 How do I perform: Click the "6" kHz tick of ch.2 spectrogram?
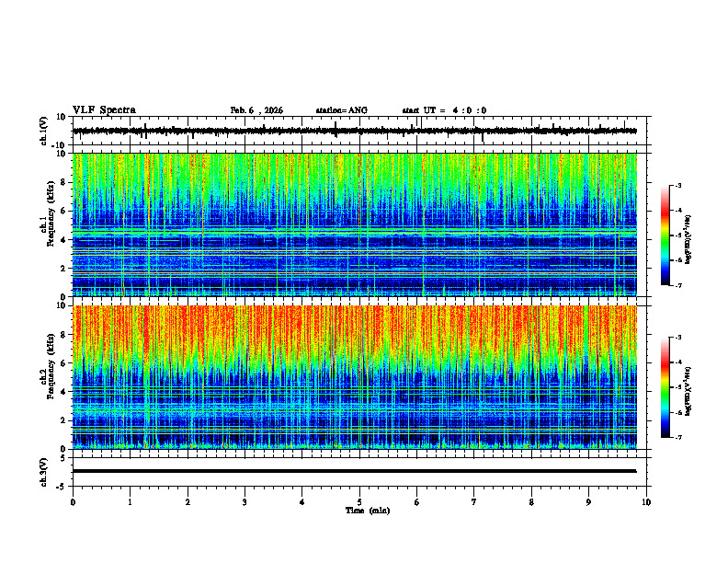click(63, 363)
